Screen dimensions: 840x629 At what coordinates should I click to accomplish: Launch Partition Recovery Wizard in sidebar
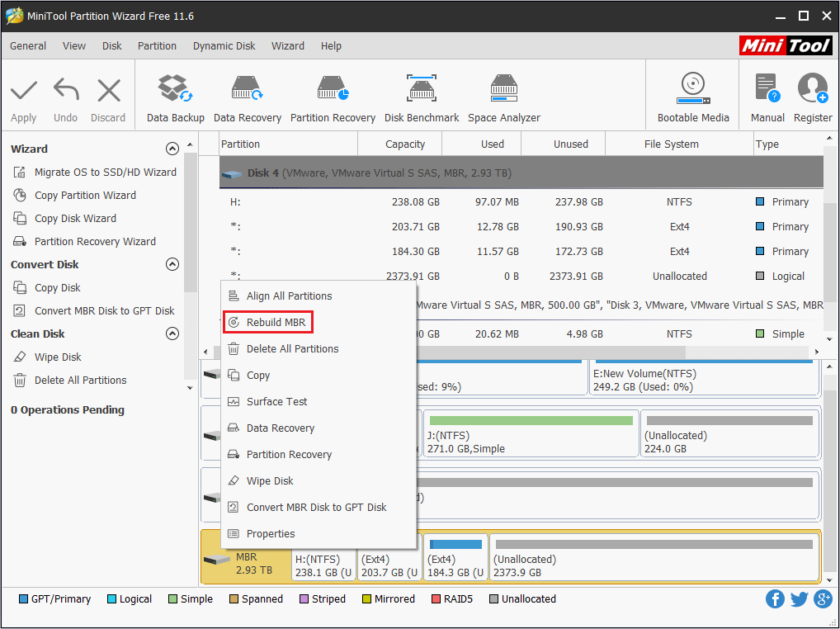coord(84,241)
